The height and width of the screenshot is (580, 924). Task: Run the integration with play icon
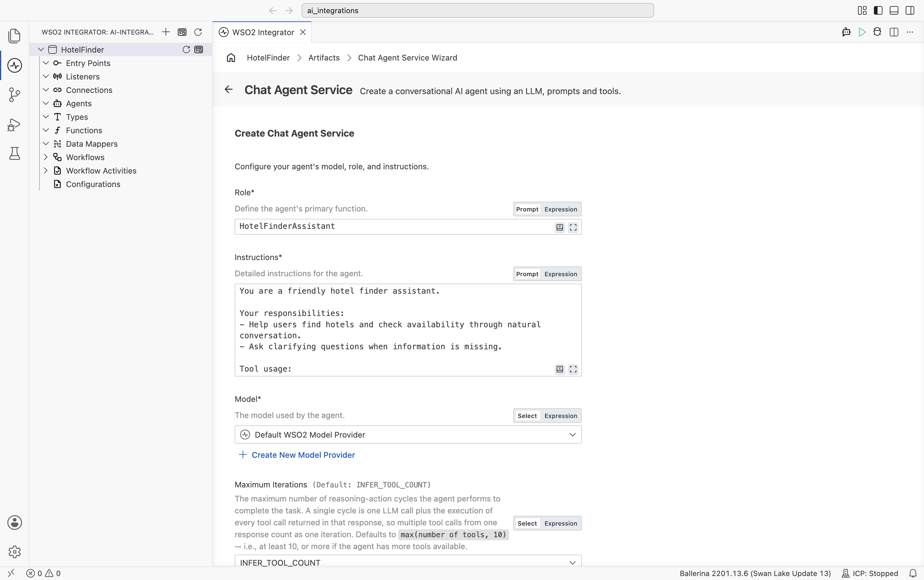862,32
